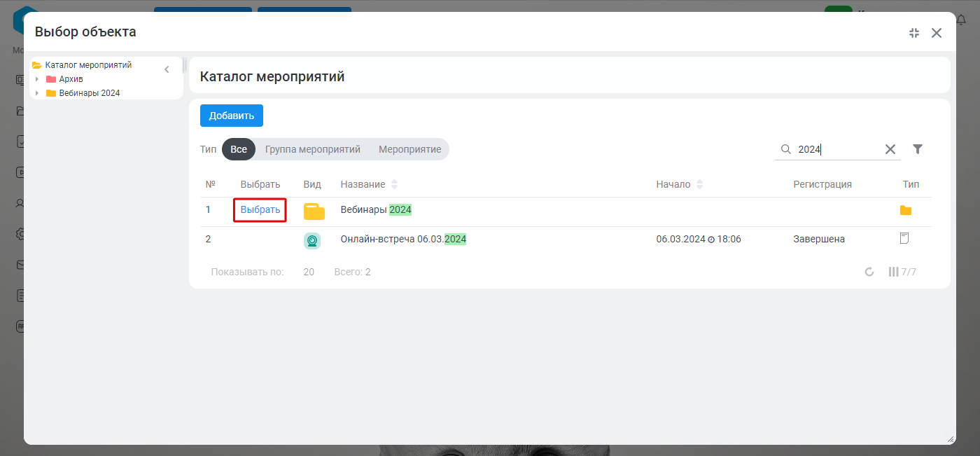
Task: Click the search magnifier icon
Action: (786, 149)
